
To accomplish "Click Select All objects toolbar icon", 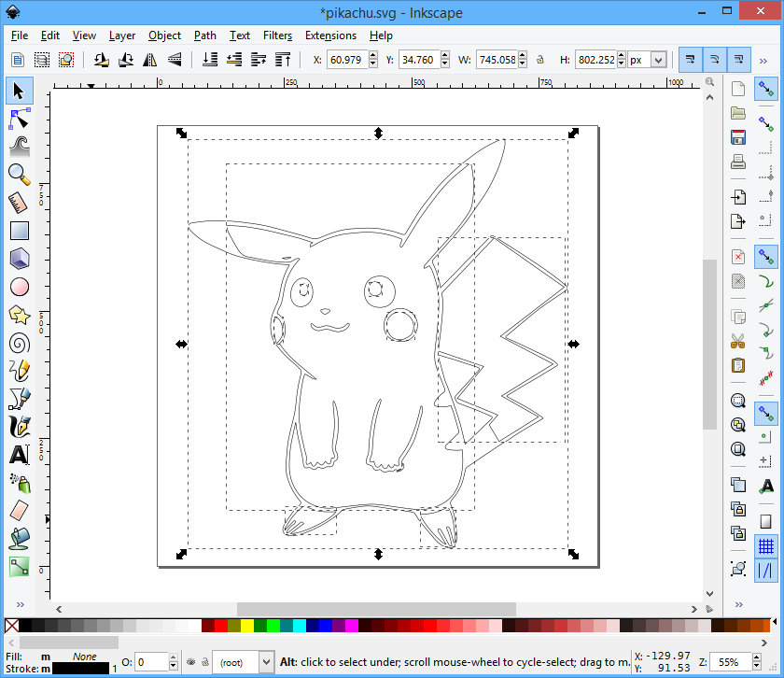I will (x=18, y=60).
